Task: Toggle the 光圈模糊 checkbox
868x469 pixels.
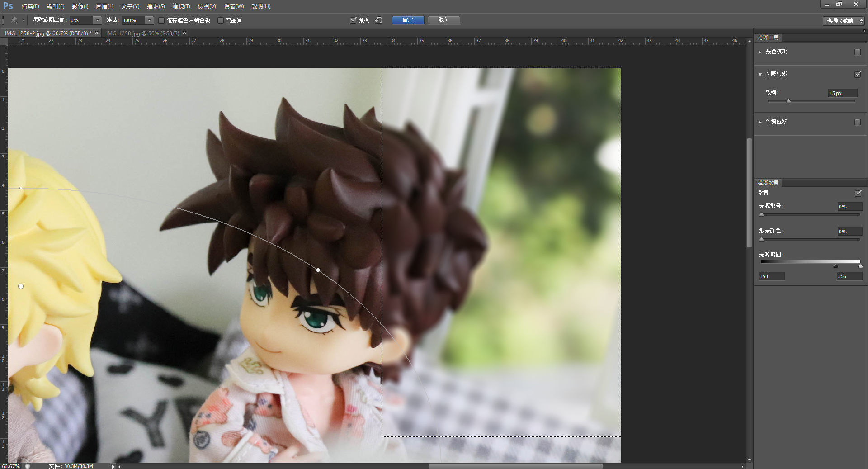Action: 858,74
